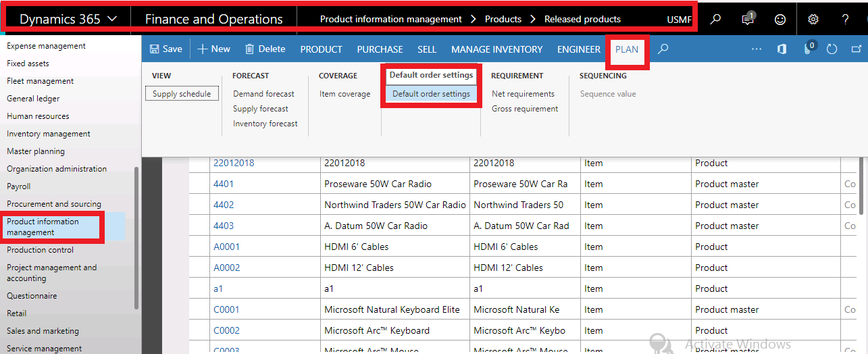868x354 pixels.
Task: Open Master planning module
Action: point(36,151)
